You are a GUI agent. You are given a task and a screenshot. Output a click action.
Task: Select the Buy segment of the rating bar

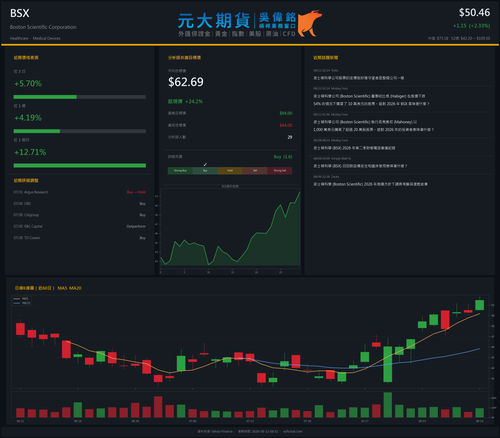(x=205, y=171)
